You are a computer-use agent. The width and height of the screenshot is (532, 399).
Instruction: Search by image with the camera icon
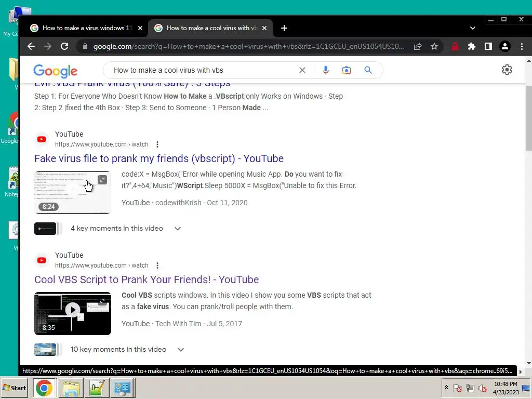pos(347,70)
